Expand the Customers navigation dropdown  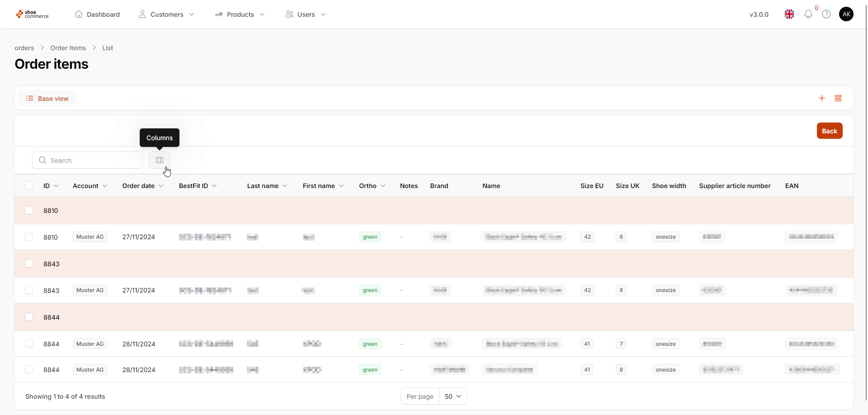click(x=167, y=14)
